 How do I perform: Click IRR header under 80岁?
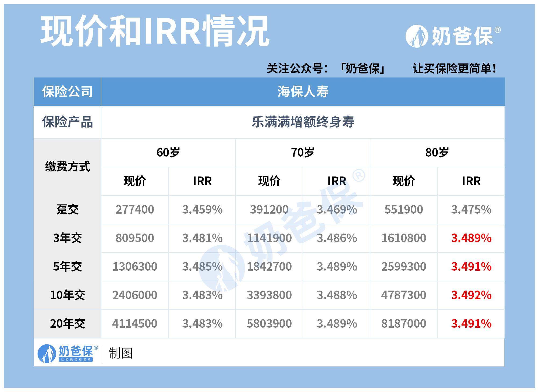(x=471, y=181)
